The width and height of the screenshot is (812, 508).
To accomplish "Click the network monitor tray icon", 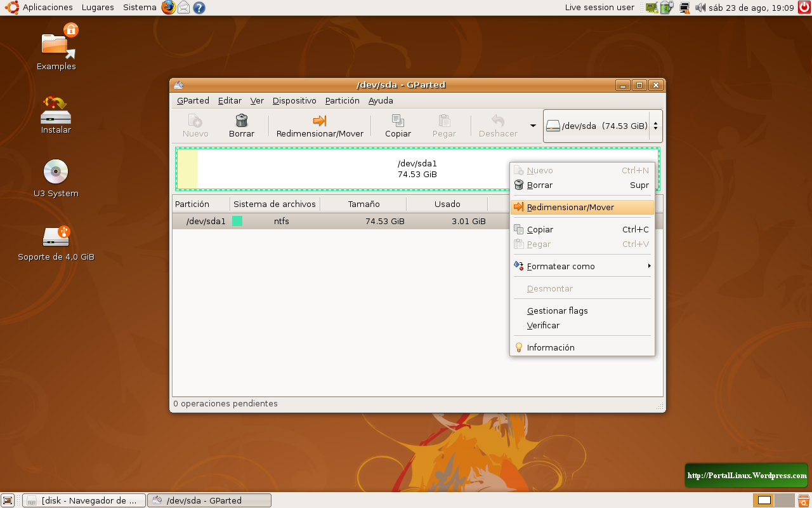I will [651, 8].
